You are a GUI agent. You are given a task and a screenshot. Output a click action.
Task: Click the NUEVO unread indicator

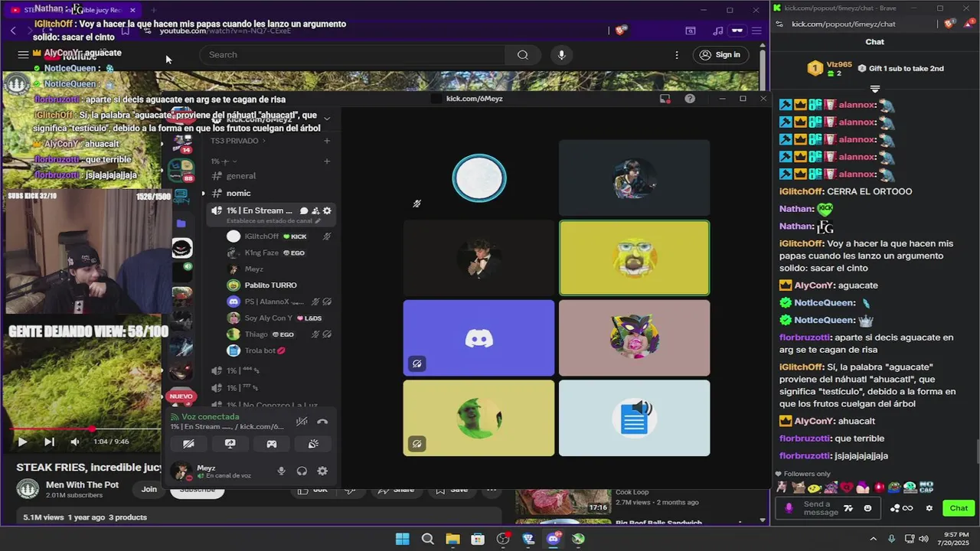pyautogui.click(x=181, y=396)
